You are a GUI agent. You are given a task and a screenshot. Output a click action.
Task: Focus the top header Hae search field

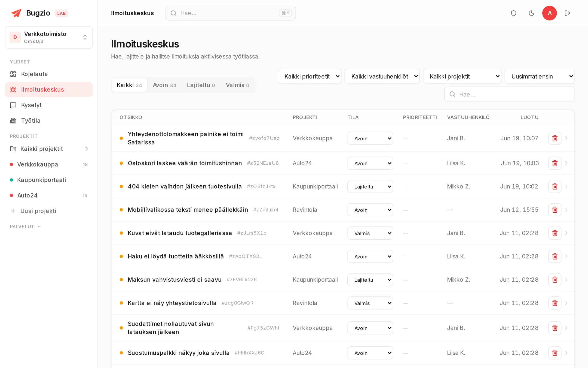click(x=231, y=13)
